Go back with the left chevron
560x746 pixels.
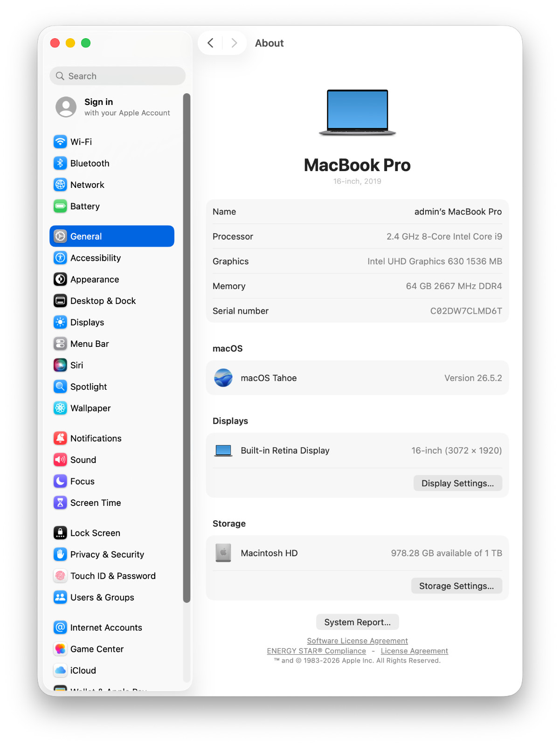(211, 43)
